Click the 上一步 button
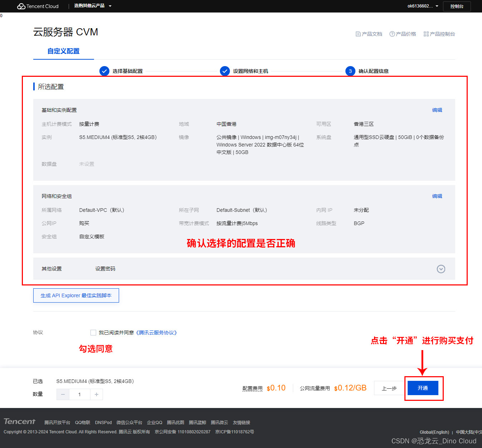The height and width of the screenshot is (448, 482). (389, 388)
